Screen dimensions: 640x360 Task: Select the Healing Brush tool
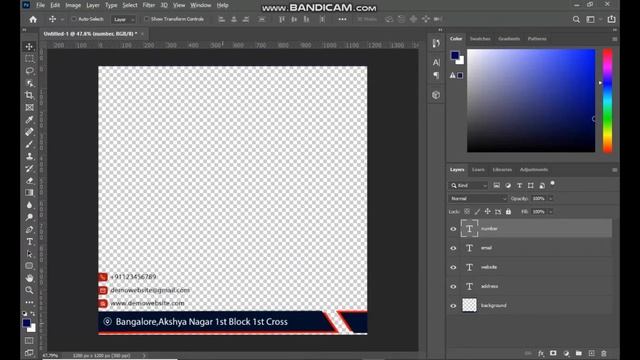pyautogui.click(x=29, y=132)
